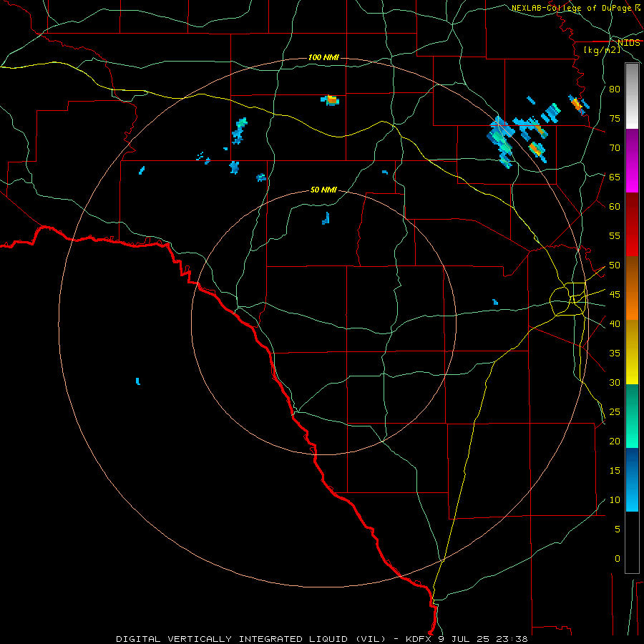Click the 50 NMI range ring label
Image resolution: width=644 pixels, height=644 pixels.
pyautogui.click(x=323, y=190)
